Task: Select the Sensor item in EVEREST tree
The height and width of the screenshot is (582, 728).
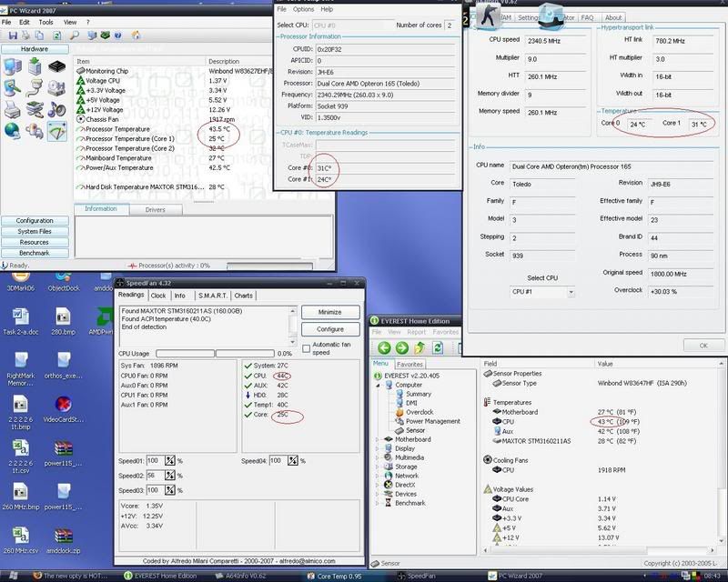Action: (x=410, y=430)
